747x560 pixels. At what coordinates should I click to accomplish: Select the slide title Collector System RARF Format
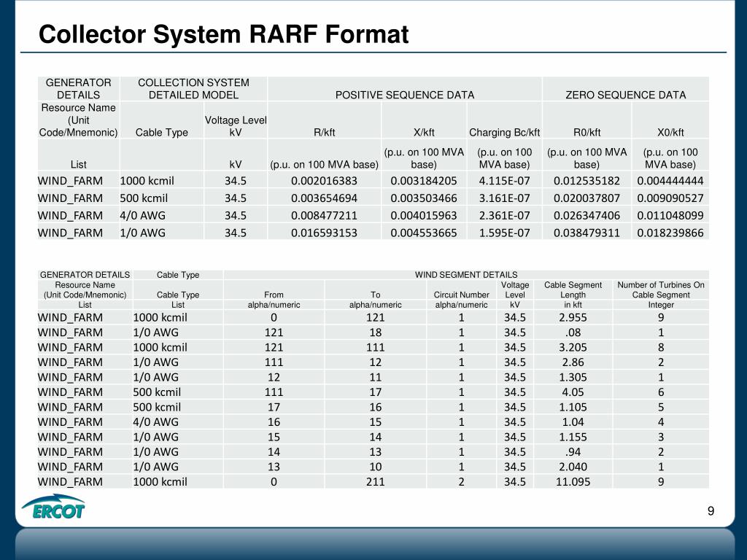(223, 34)
